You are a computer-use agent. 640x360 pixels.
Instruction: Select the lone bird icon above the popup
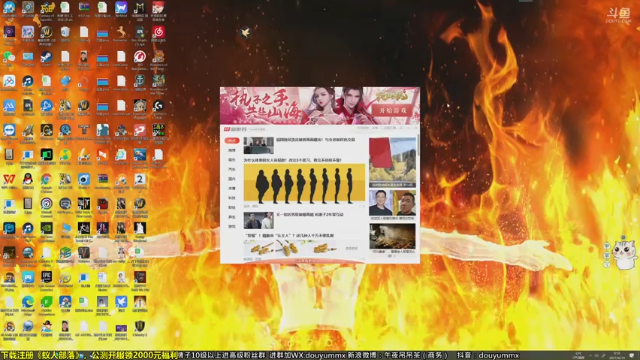coord(245,32)
